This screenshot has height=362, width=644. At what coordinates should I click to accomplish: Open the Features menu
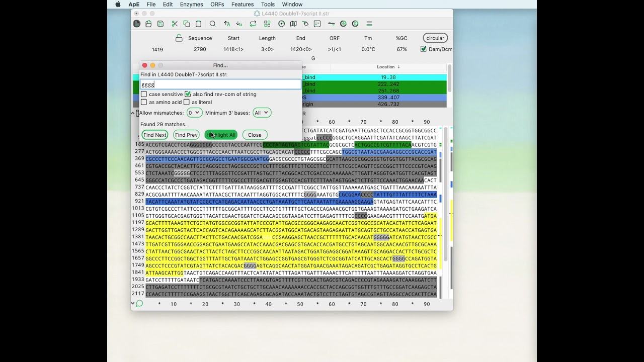[x=243, y=5]
